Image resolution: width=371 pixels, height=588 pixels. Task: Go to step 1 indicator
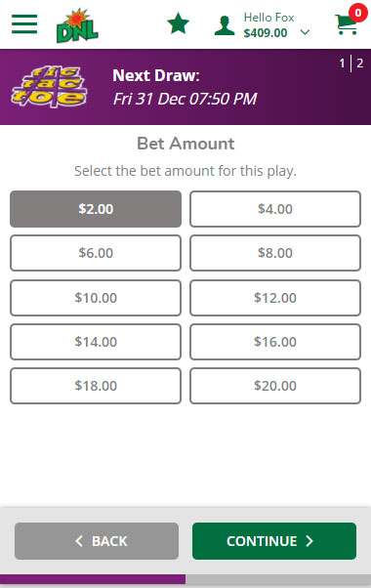click(x=342, y=63)
